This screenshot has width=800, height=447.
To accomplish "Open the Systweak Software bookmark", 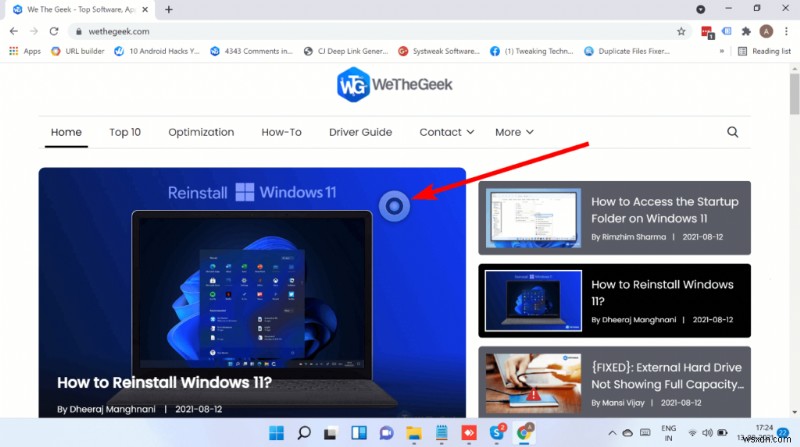I will [x=439, y=51].
